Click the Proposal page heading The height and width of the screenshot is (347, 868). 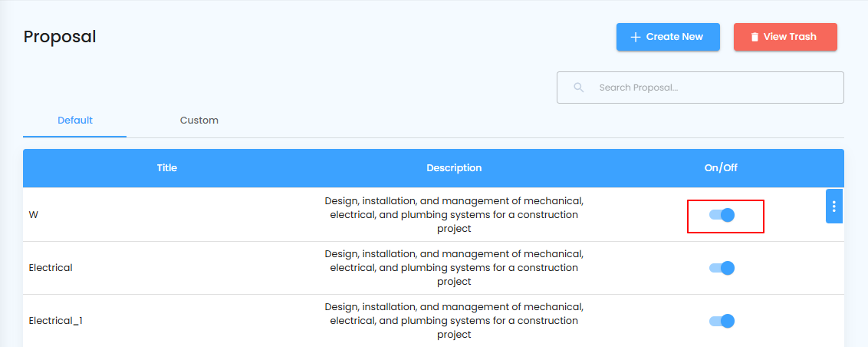[60, 37]
